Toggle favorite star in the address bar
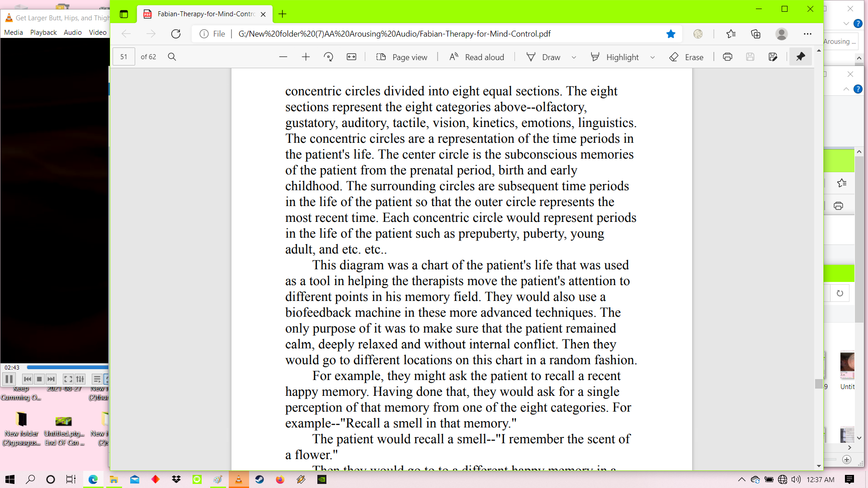Screen dimensions: 868x488 670,34
